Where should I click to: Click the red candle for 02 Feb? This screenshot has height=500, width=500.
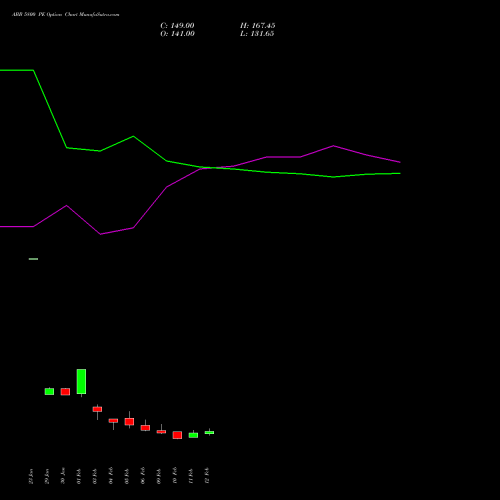coord(97,409)
